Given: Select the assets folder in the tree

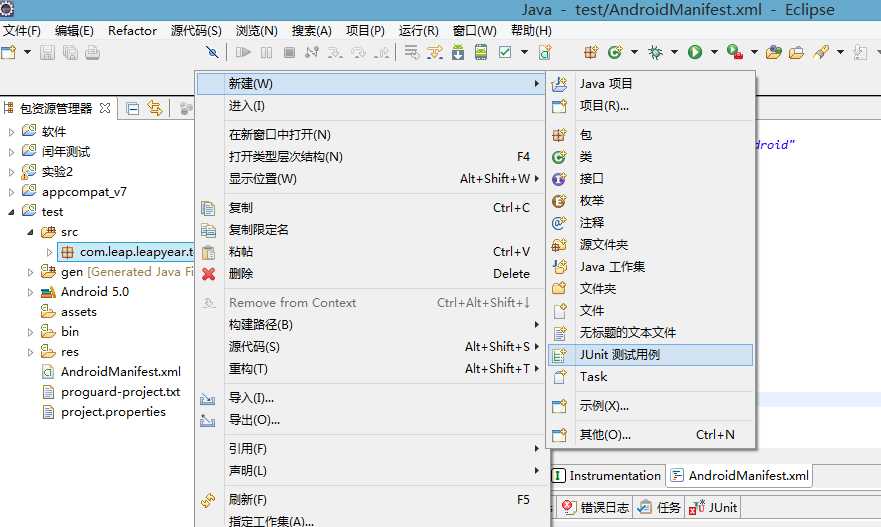Looking at the screenshot, I should (x=79, y=312).
